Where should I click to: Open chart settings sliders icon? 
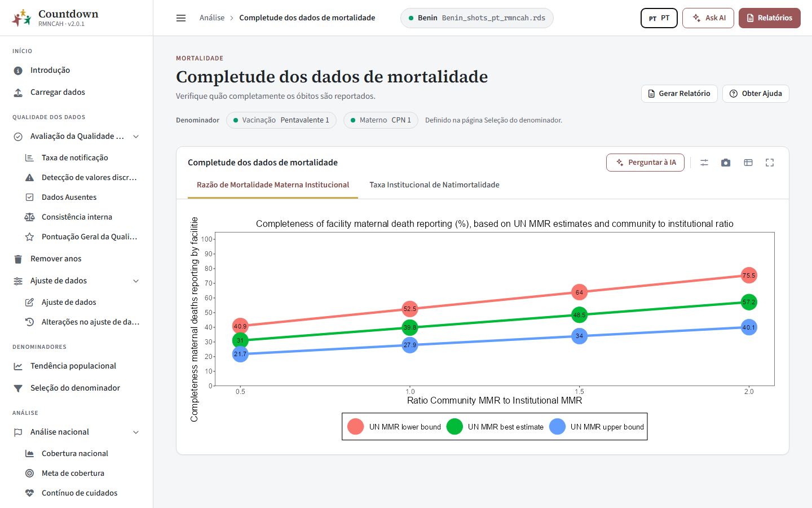(704, 163)
